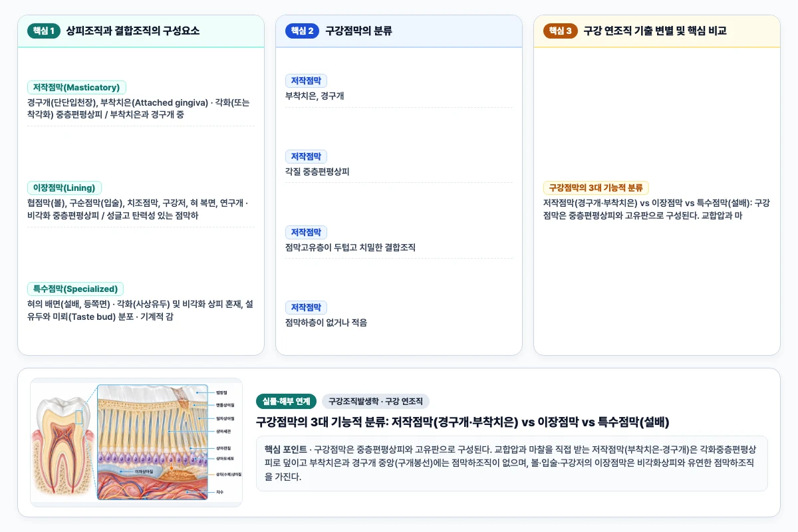Click the text 점막하층이 없거나 적음
This screenshot has width=798, height=532.
(x=326, y=323)
